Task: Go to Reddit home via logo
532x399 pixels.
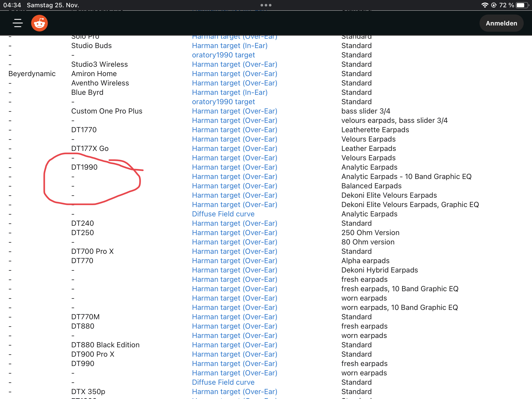Action: (x=39, y=23)
